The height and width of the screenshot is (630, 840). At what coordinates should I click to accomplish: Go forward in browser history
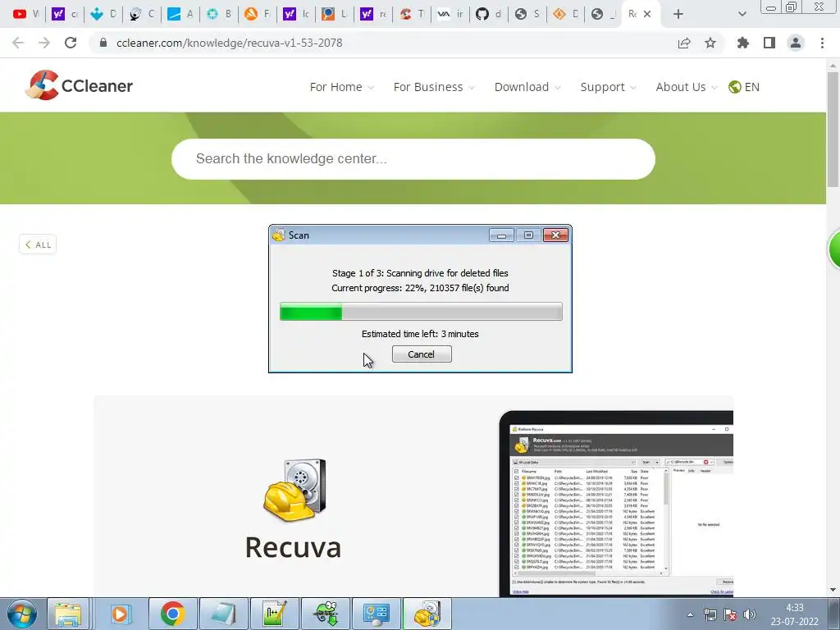(x=44, y=43)
